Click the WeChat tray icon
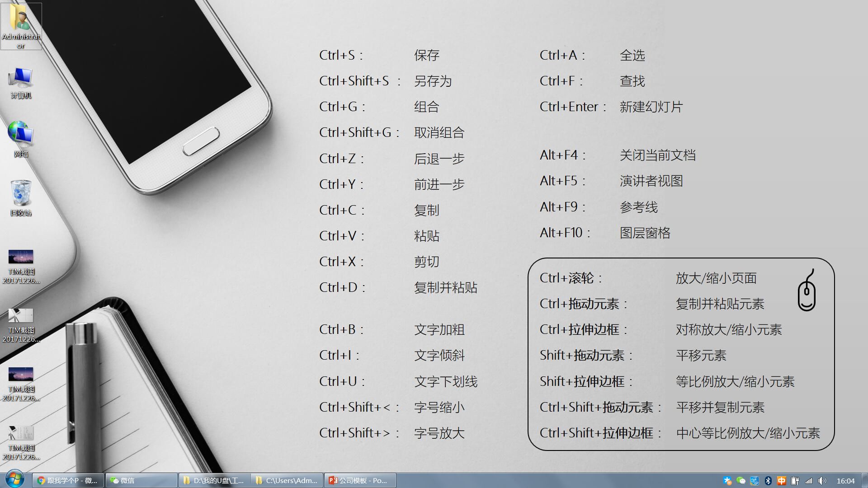The height and width of the screenshot is (488, 868). coord(741,481)
